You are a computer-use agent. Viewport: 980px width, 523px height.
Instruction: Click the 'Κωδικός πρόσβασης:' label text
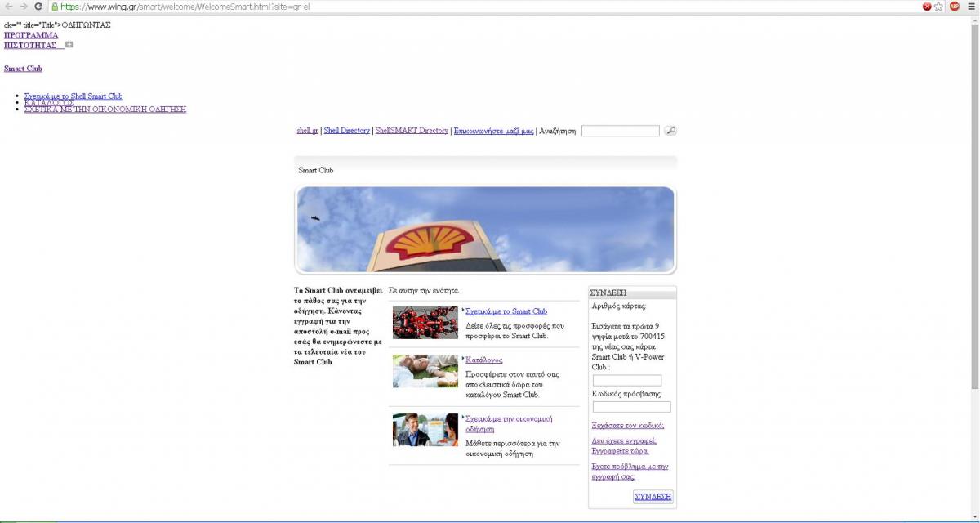(x=627, y=394)
